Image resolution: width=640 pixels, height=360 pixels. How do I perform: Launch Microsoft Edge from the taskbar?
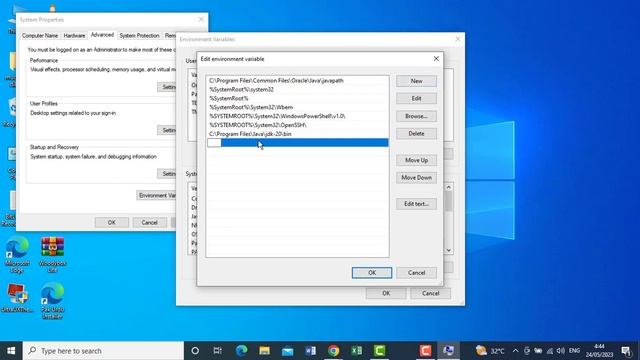(x=241, y=351)
